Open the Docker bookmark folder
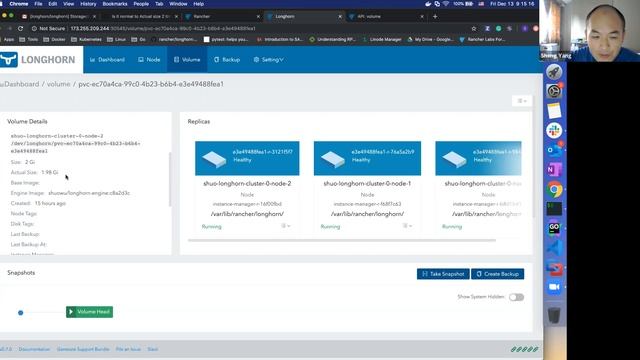 54,40
